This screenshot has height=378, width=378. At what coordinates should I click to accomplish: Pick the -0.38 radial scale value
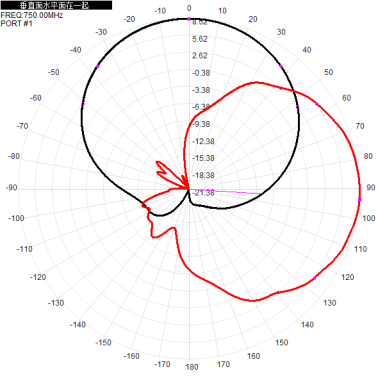pyautogui.click(x=201, y=73)
